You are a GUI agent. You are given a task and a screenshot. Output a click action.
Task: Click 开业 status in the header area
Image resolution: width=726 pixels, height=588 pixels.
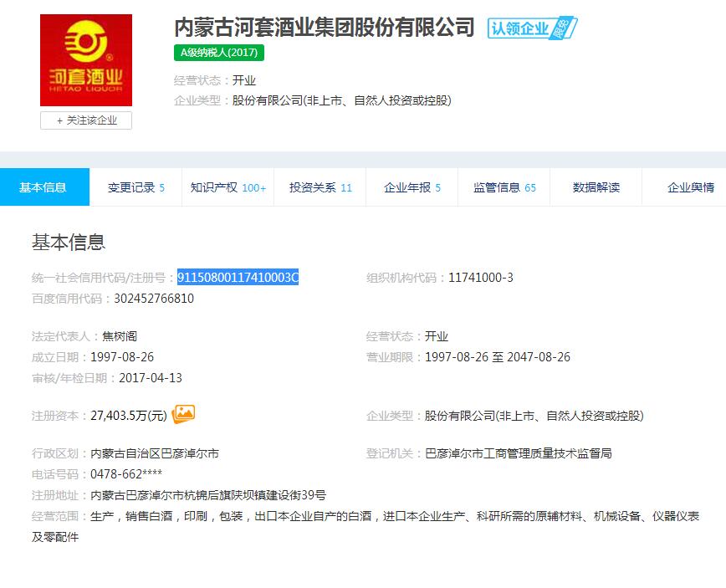click(244, 80)
